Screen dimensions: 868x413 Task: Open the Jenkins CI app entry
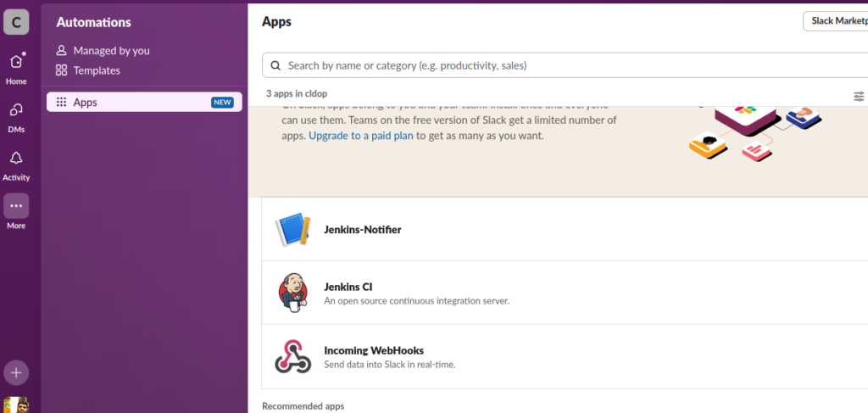coord(565,293)
